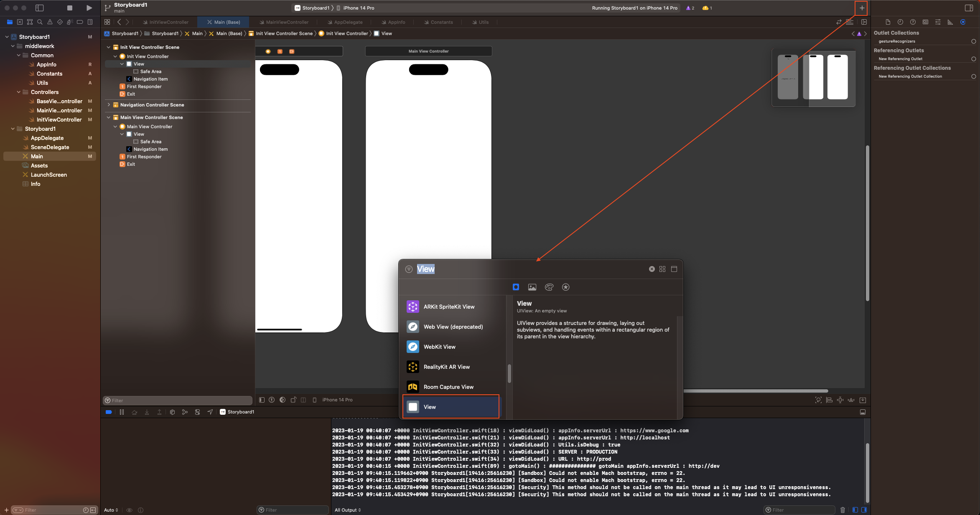Clear the Library search field

pos(652,269)
